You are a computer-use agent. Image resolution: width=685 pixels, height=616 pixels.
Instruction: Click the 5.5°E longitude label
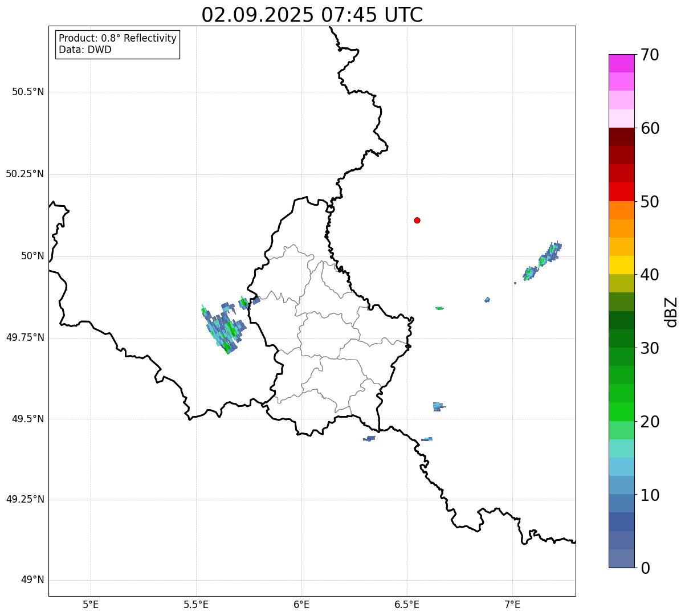click(x=196, y=604)
